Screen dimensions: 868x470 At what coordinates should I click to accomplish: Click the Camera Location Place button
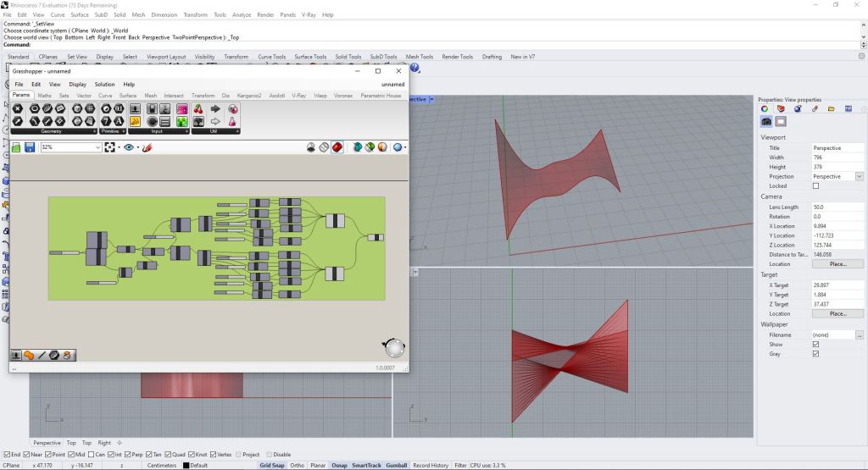837,264
